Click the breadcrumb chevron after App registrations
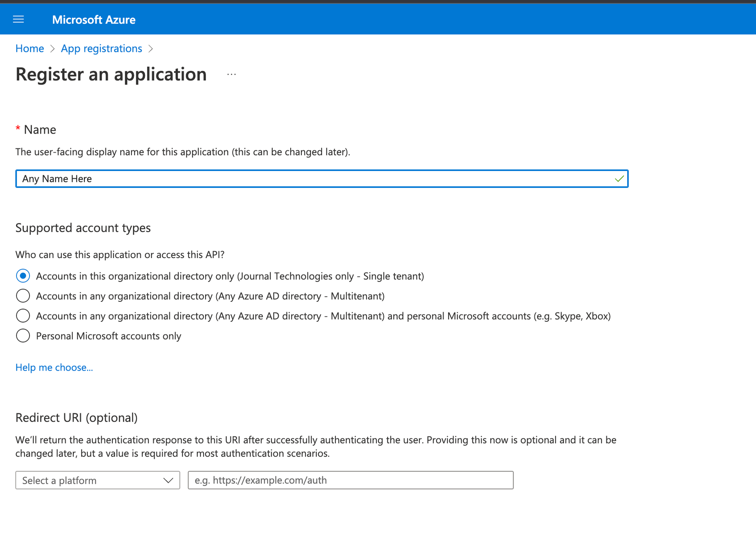756x533 pixels. 150,49
